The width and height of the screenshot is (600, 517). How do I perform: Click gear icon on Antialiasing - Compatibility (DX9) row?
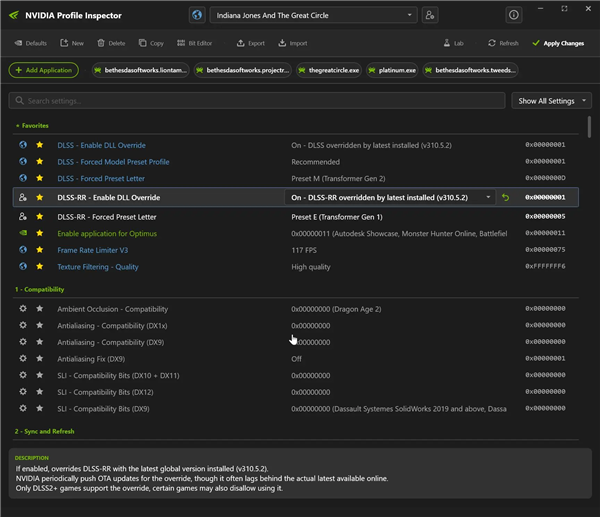[23, 342]
